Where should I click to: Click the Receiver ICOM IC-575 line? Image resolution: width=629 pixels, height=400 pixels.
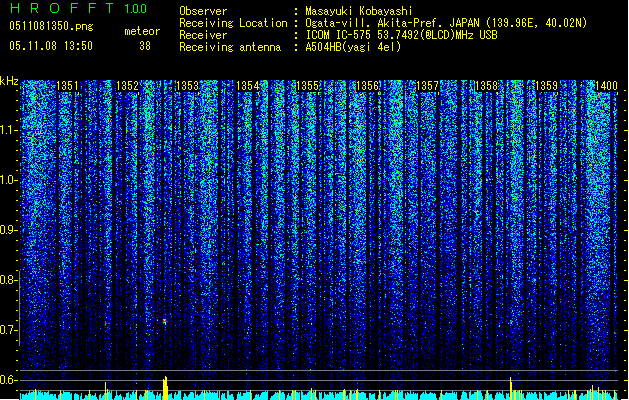click(x=401, y=35)
